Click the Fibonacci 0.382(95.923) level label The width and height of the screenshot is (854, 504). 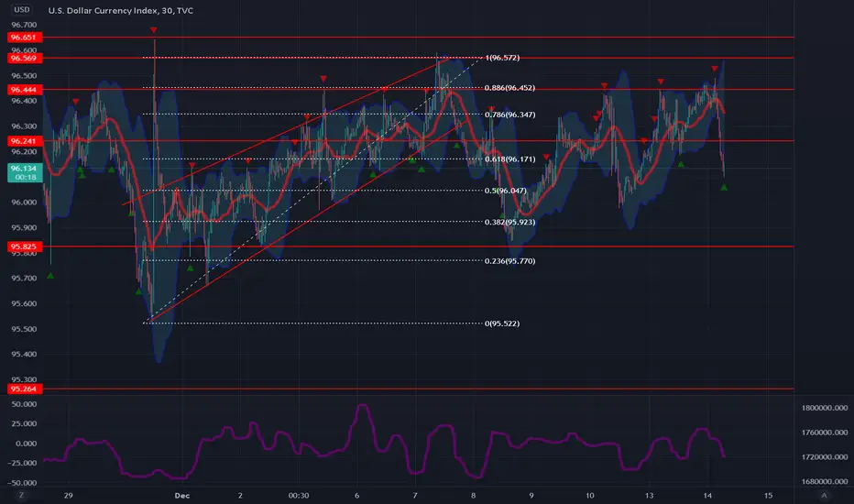tap(509, 223)
